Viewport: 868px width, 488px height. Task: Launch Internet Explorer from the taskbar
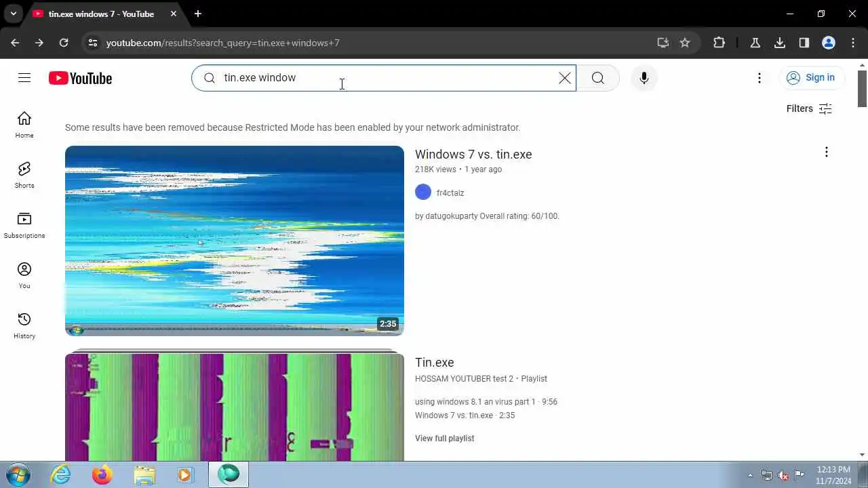[x=61, y=475]
